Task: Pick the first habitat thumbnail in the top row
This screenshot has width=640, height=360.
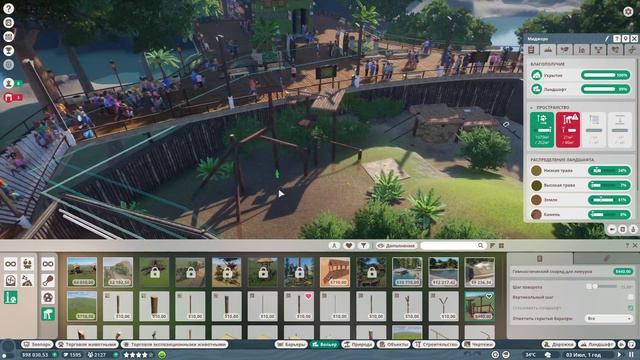Action: click(82, 272)
